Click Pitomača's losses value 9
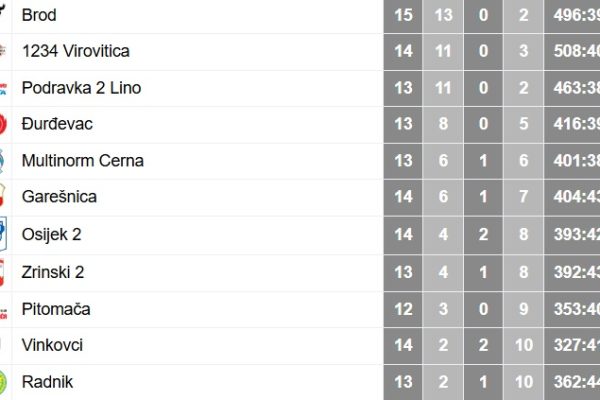 click(x=523, y=309)
